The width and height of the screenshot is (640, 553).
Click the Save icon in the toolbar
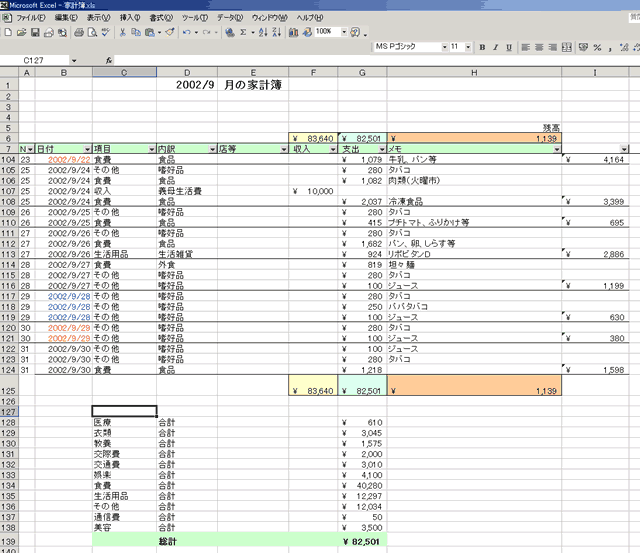click(x=35, y=33)
